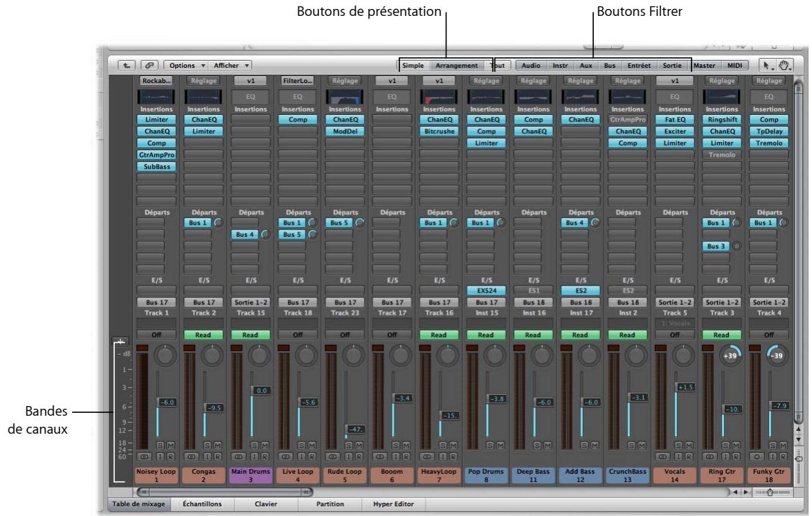Image resolution: width=812 pixels, height=516 pixels.
Task: Record-enable the Main Drums channel
Action: [264, 457]
